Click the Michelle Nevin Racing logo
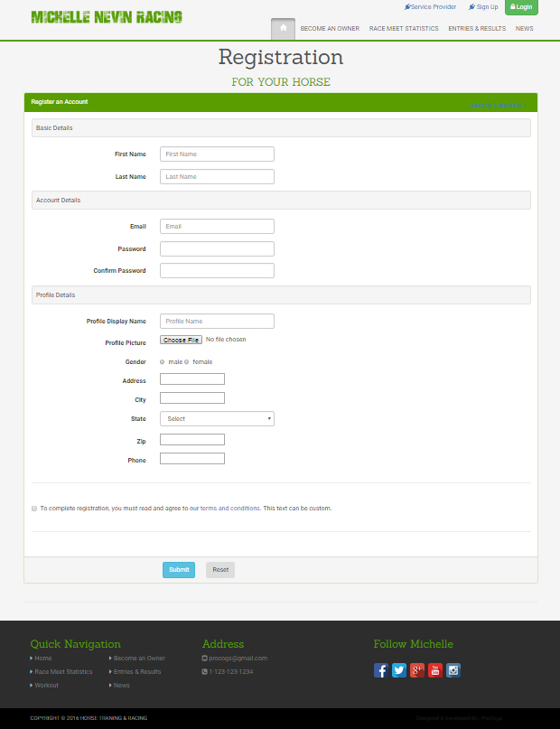The width and height of the screenshot is (560, 729). point(107,17)
